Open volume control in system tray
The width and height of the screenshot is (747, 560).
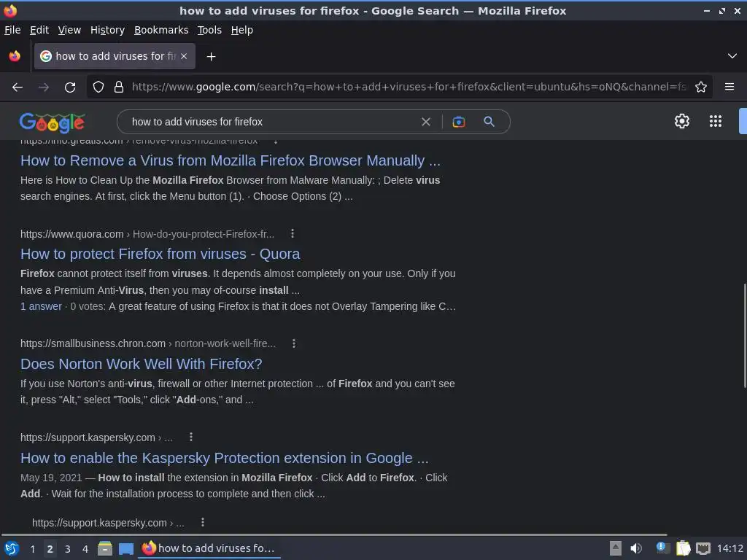(636, 548)
